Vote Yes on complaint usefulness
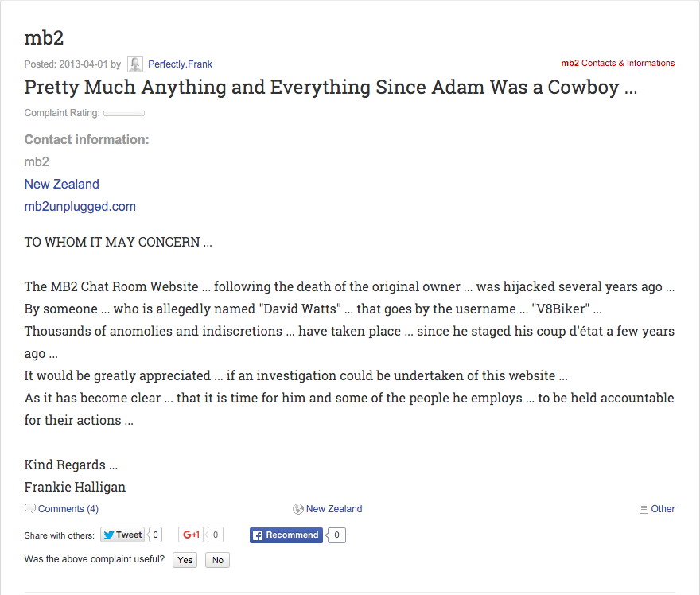This screenshot has width=700, height=595. click(x=185, y=560)
